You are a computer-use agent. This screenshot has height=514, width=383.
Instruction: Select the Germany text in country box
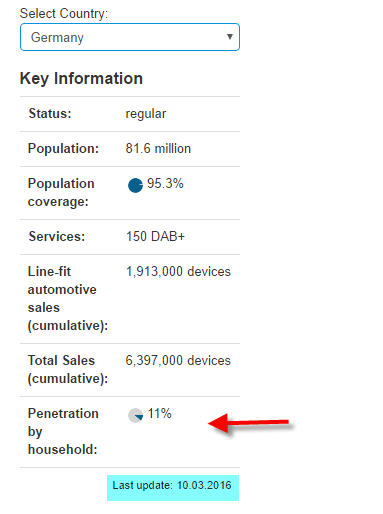57,38
